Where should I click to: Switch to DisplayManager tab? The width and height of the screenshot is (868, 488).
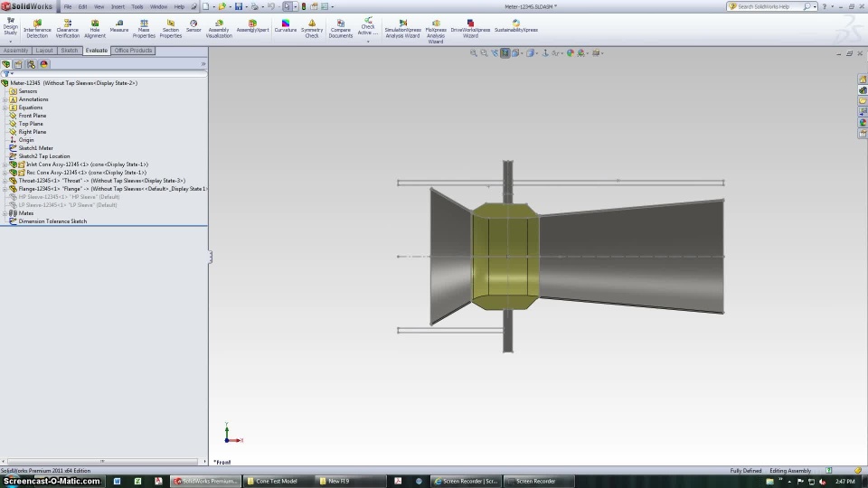click(x=43, y=64)
